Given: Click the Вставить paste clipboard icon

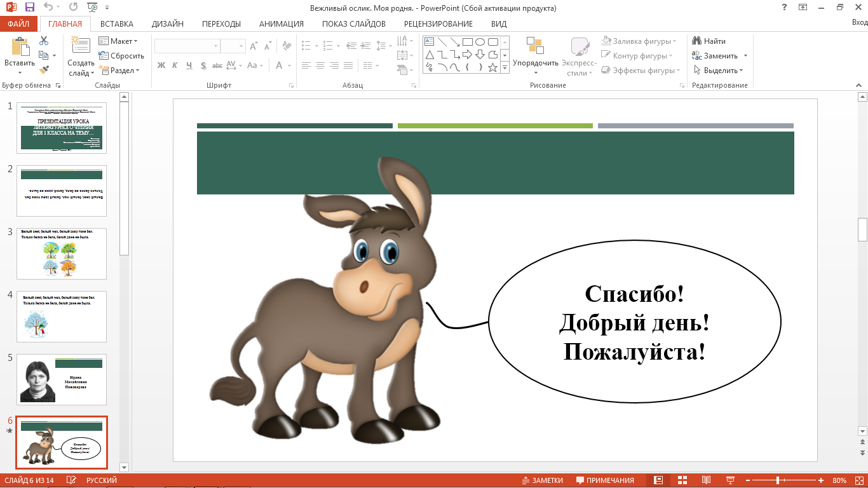Looking at the screenshot, I should pos(20,46).
